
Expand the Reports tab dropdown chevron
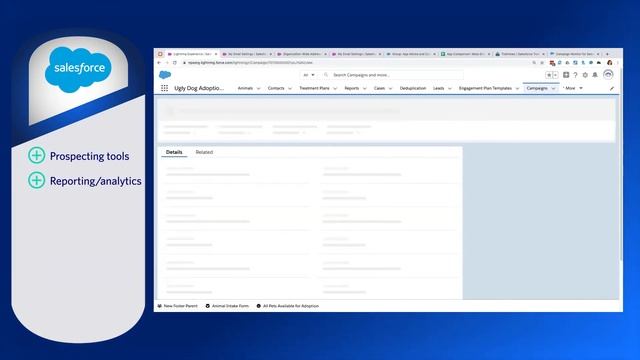364,88
